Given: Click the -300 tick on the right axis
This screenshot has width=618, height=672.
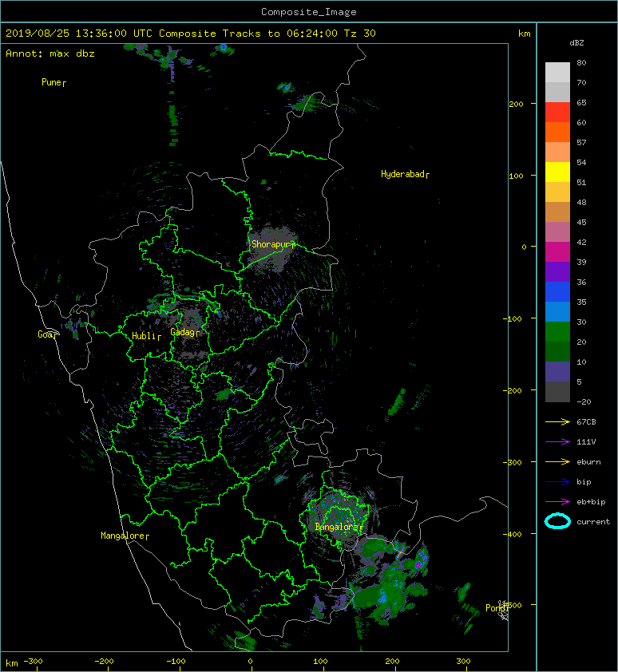Looking at the screenshot, I should [x=512, y=462].
